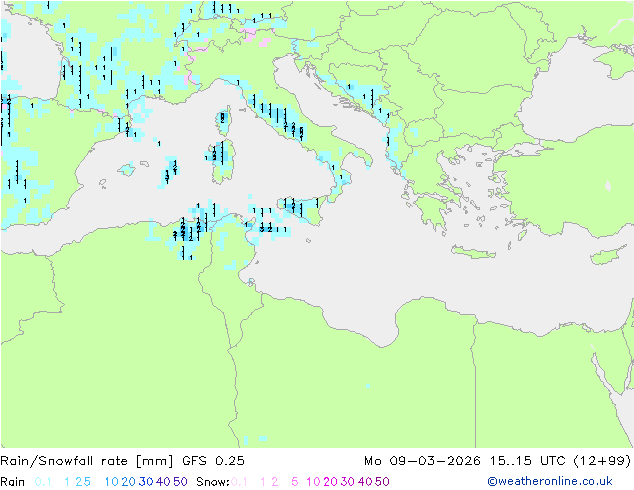This screenshot has height=490, width=634.
Task: Click the '15..15 UTC' time label
Action: [527, 461]
